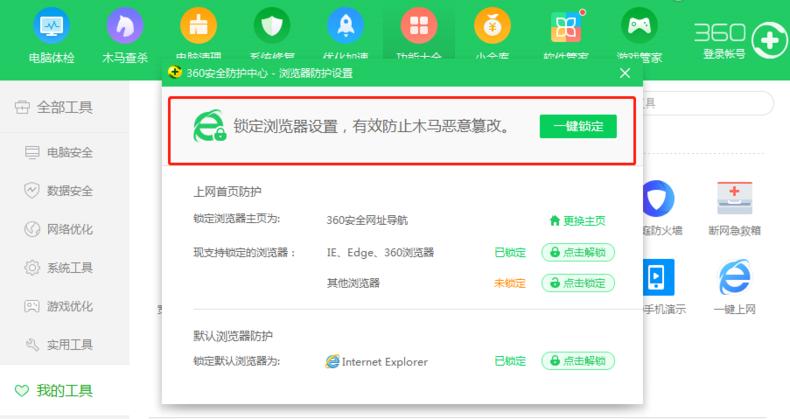Open 软件管家 colorful icon
790x419 pixels.
[566, 26]
